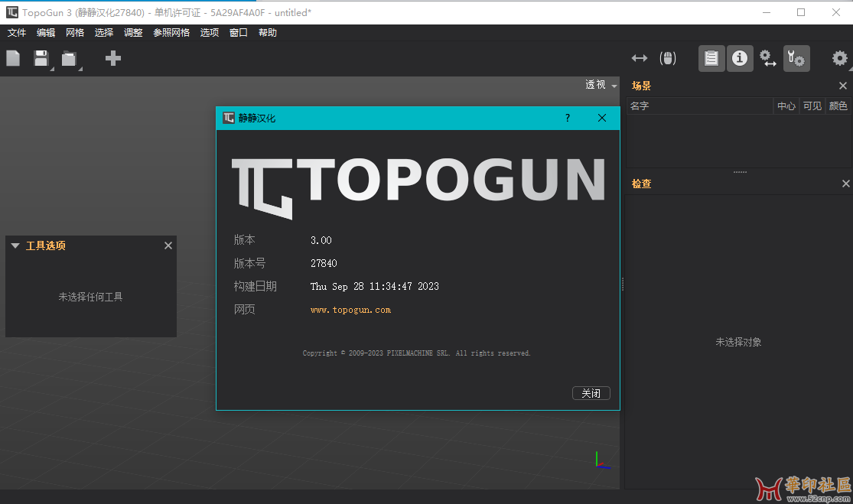Open the 网格 menu
The image size is (853, 504).
(75, 33)
